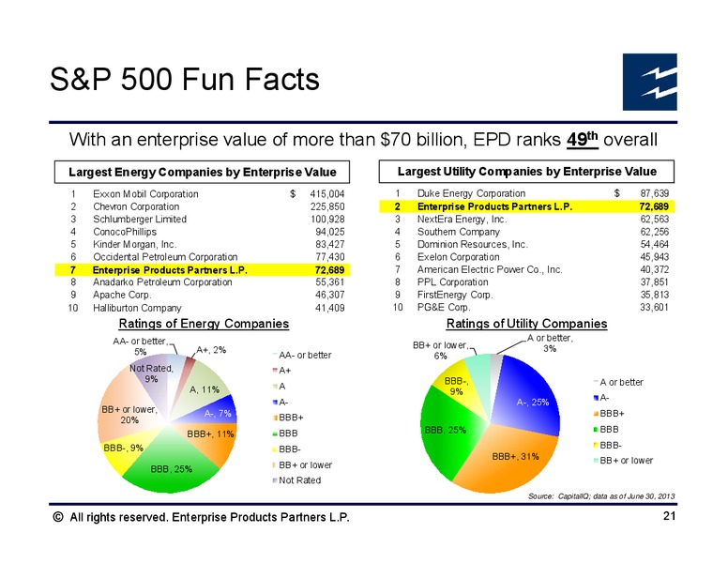
Task: Click 'BB+ or lower' utility legend swatch
Action: click(596, 461)
